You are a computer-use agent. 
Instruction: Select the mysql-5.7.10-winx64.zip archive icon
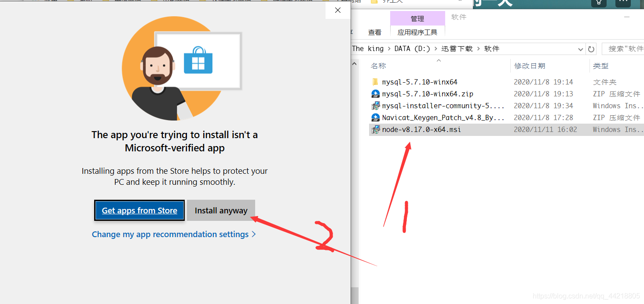[x=376, y=94]
